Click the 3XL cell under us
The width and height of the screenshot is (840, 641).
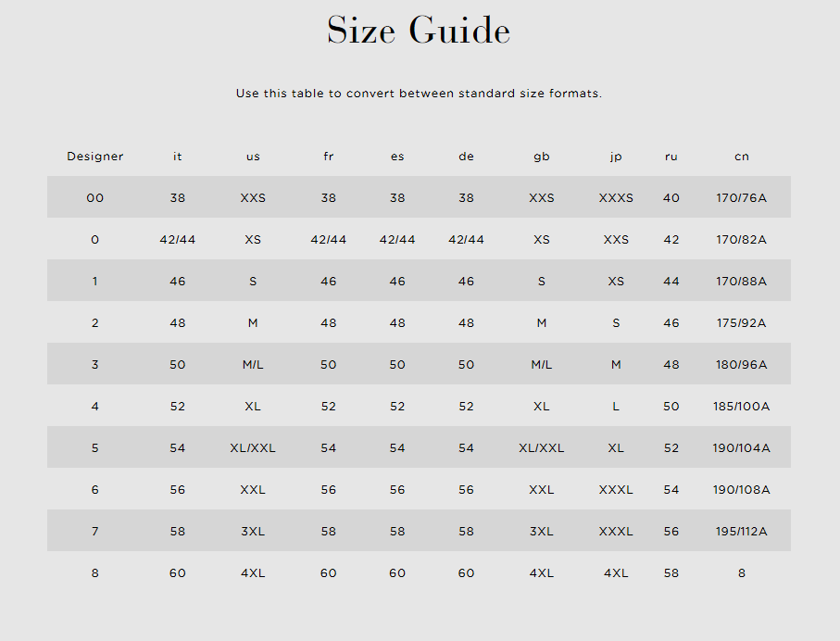coord(253,531)
